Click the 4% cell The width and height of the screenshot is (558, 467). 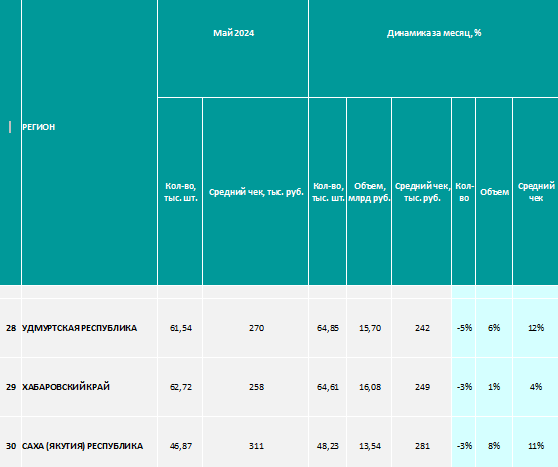[x=536, y=387]
